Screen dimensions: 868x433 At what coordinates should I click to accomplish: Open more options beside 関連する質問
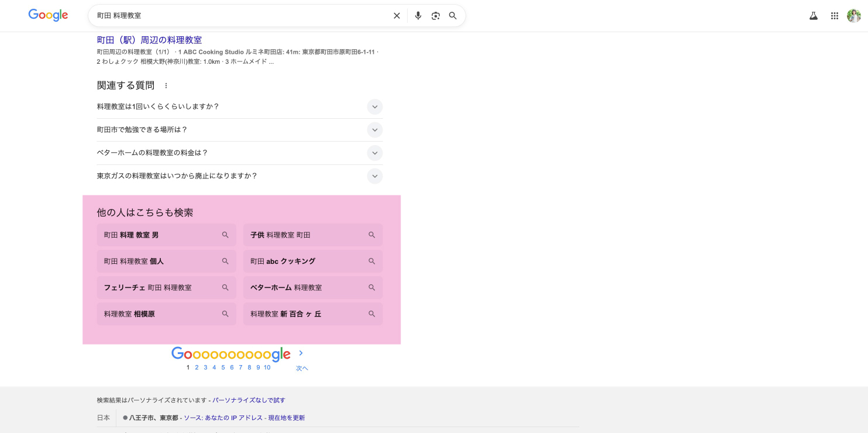click(x=166, y=86)
